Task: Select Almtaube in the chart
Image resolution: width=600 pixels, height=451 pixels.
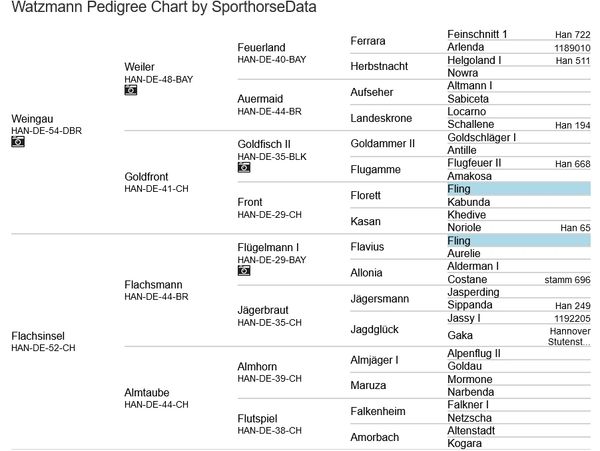Action: point(149,392)
